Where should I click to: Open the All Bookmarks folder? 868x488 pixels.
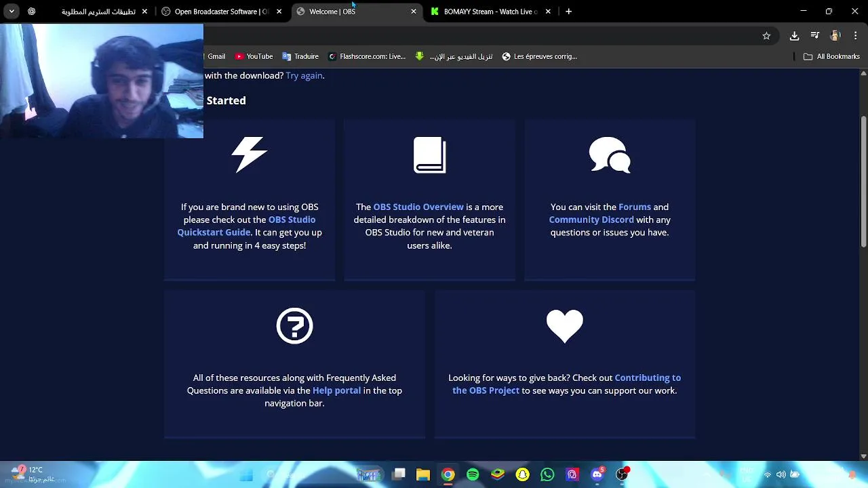[831, 56]
